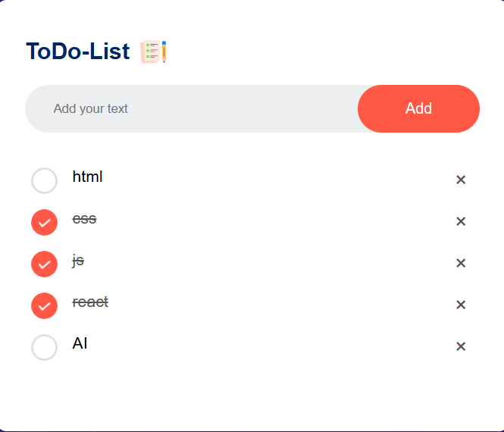Delete the AI task using its X icon
The width and height of the screenshot is (504, 432).
click(x=461, y=346)
